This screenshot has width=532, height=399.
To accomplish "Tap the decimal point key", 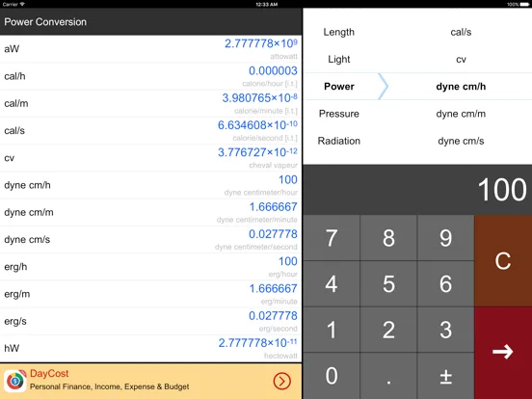I will tap(388, 376).
